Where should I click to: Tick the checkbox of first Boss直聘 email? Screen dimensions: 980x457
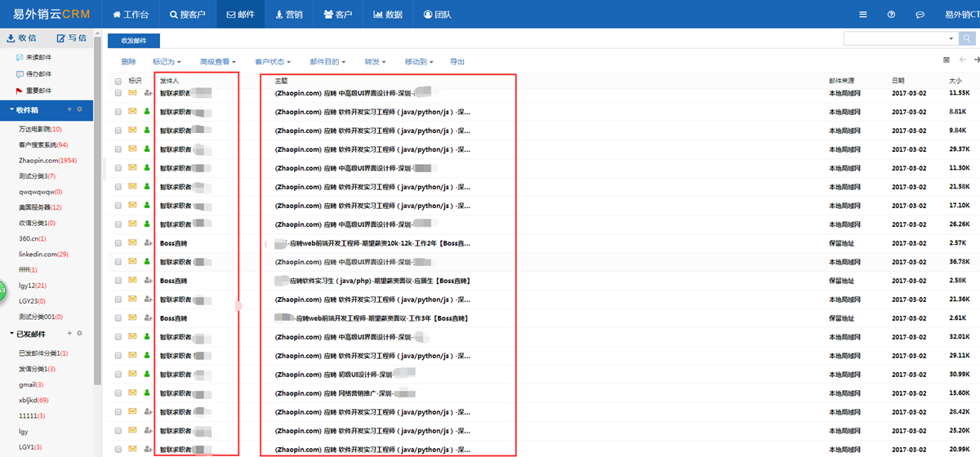coord(118,243)
